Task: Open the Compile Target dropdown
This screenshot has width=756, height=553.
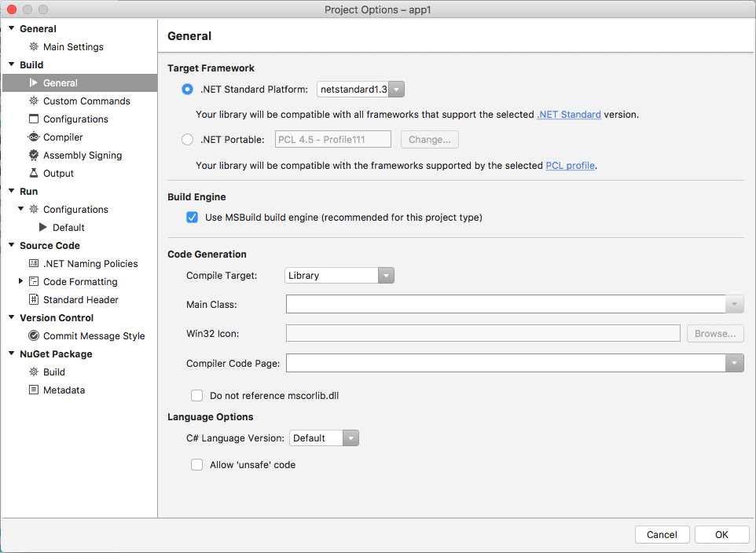Action: [385, 275]
